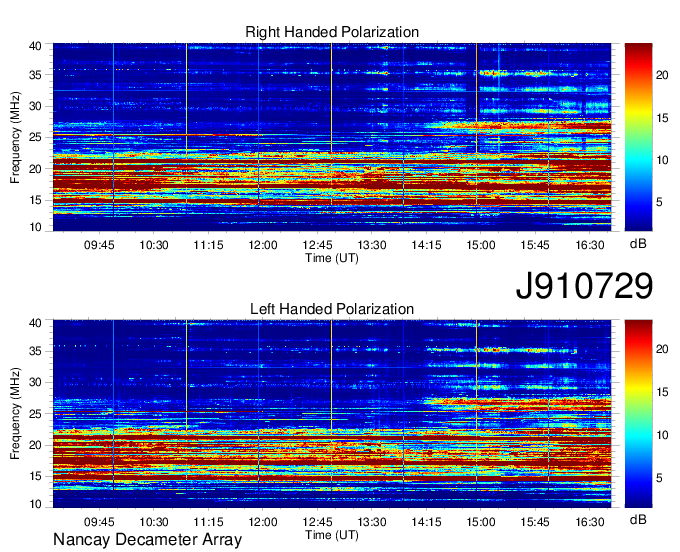Click the 15:00 tick on Left Handed plot

pos(481,522)
